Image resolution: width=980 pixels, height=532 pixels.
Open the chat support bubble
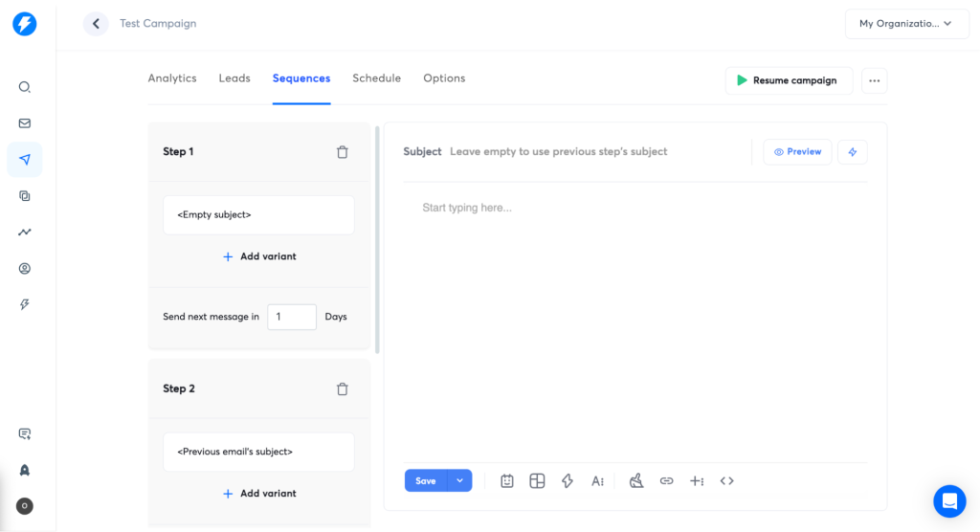click(x=949, y=500)
